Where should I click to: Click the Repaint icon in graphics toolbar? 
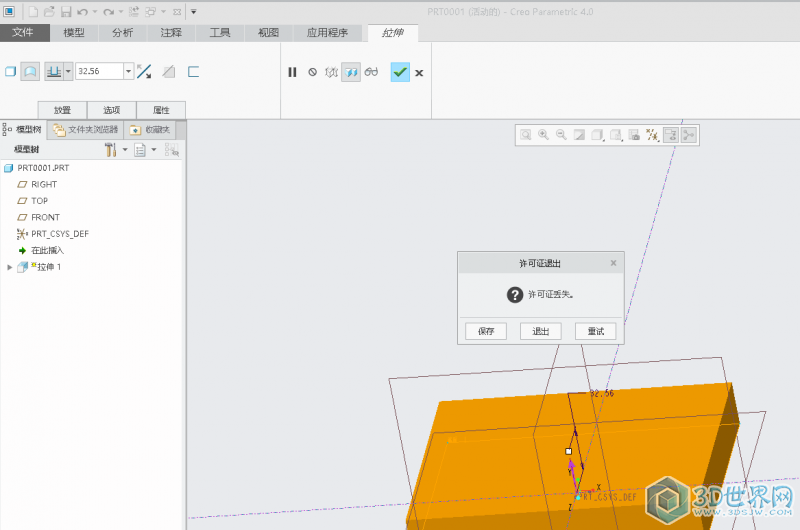pyautogui.click(x=580, y=135)
